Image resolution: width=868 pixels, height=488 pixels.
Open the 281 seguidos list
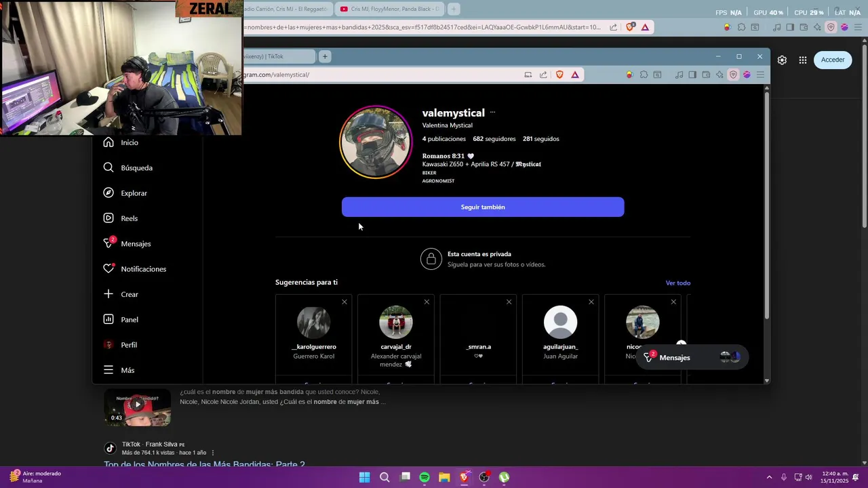coord(541,139)
